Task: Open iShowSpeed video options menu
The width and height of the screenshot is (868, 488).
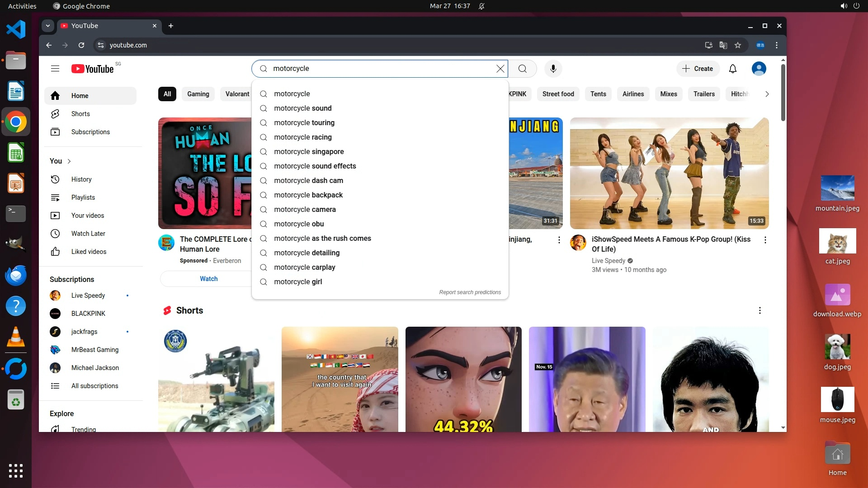Action: 765,240
